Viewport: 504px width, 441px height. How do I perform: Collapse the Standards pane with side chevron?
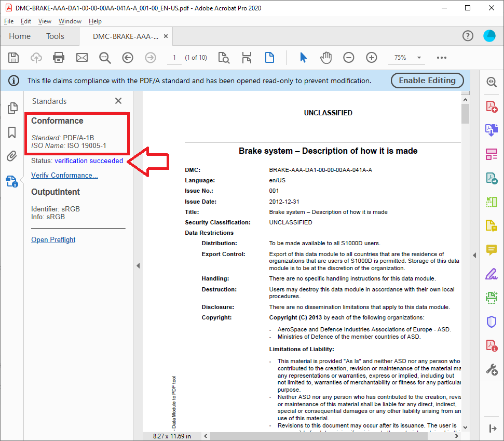pyautogui.click(x=138, y=265)
